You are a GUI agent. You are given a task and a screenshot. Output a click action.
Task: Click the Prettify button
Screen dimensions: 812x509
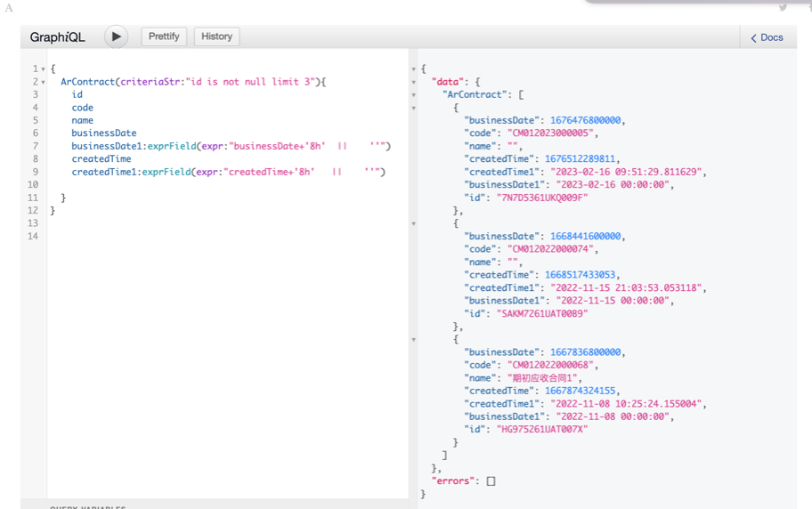click(164, 36)
